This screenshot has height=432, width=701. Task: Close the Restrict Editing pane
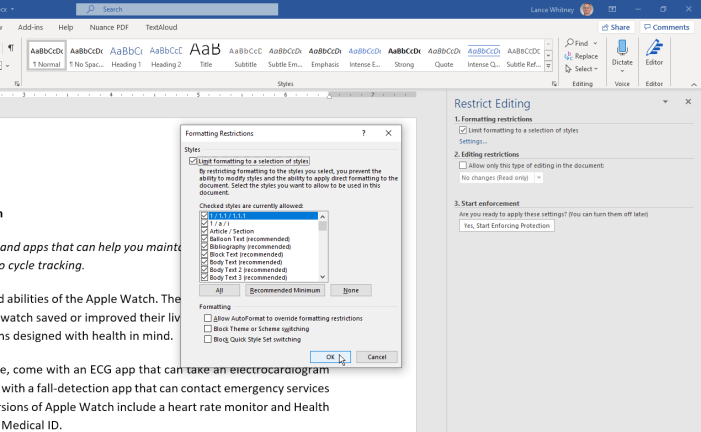coord(688,102)
